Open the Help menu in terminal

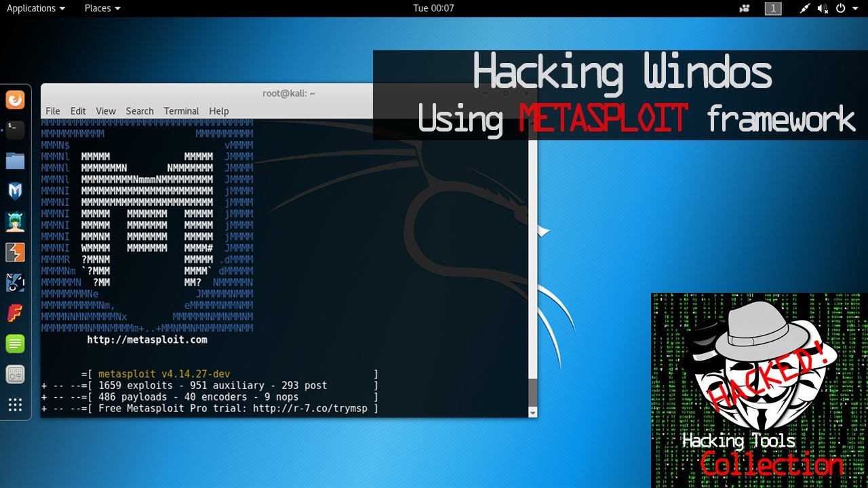219,111
